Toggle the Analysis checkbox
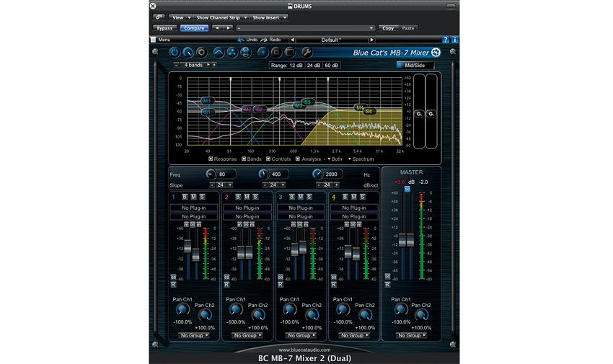 tap(298, 159)
